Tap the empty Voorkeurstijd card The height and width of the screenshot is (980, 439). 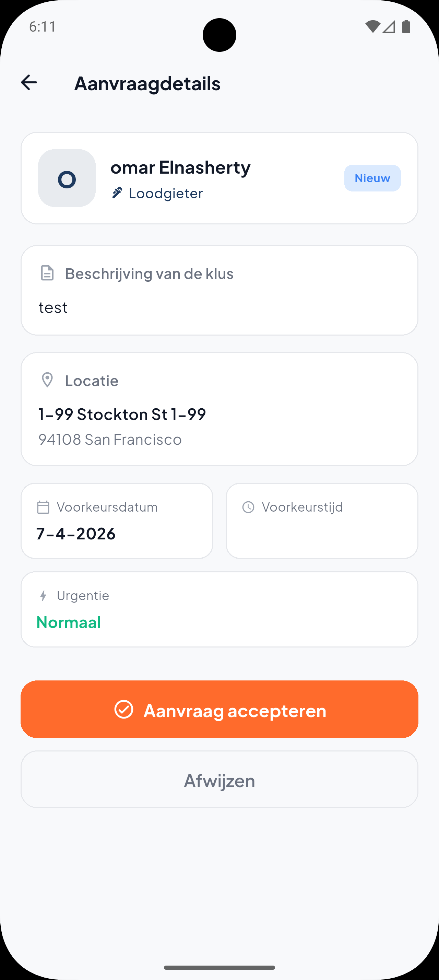[322, 533]
